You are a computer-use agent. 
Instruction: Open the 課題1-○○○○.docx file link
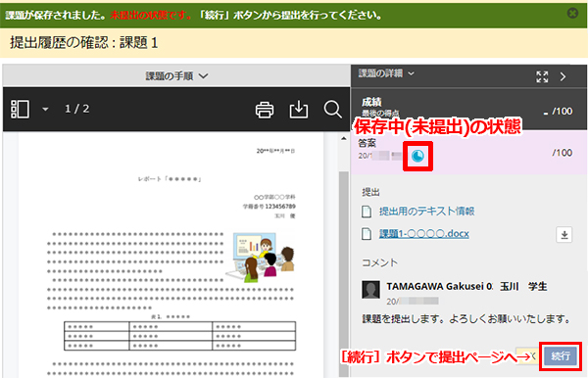[x=423, y=234]
